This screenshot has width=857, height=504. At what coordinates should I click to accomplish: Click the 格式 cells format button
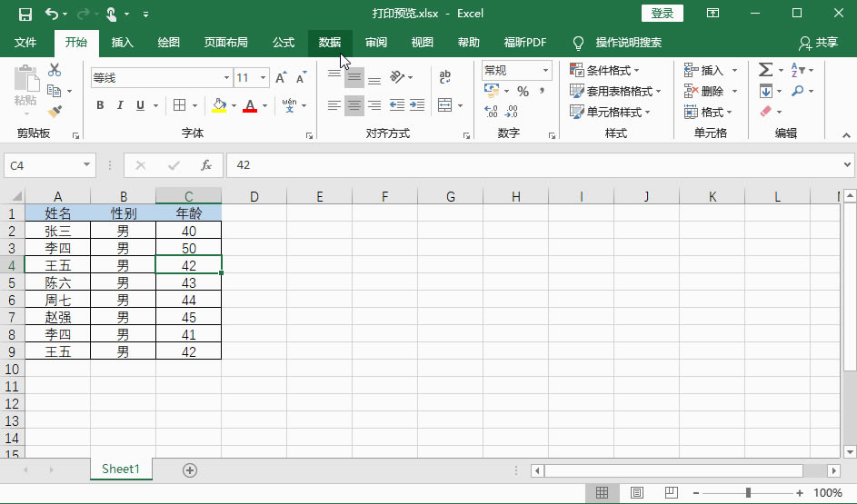[x=708, y=112]
